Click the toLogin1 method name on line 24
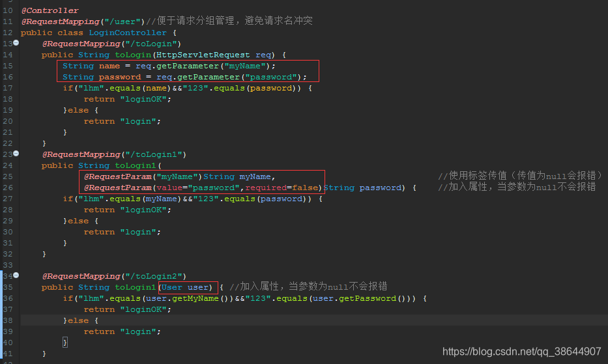Viewport: 608px width, 364px height. coord(136,165)
